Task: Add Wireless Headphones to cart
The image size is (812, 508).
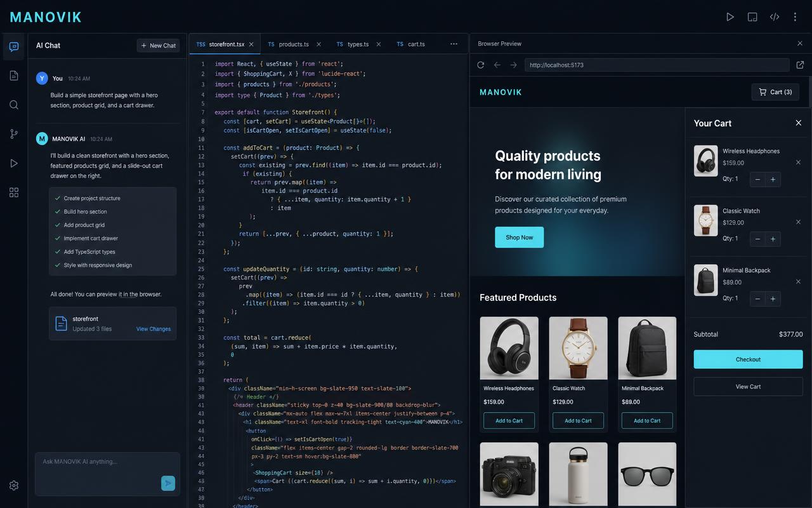Action: [509, 420]
